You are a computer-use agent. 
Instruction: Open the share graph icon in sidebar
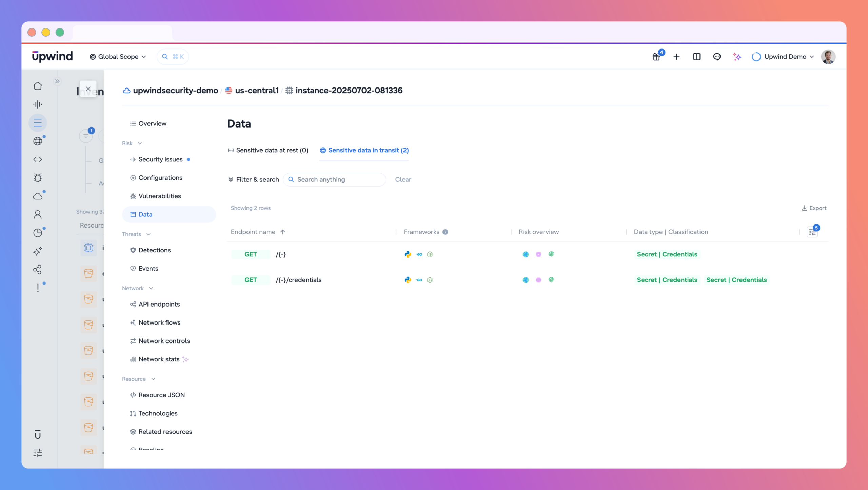pyautogui.click(x=38, y=270)
